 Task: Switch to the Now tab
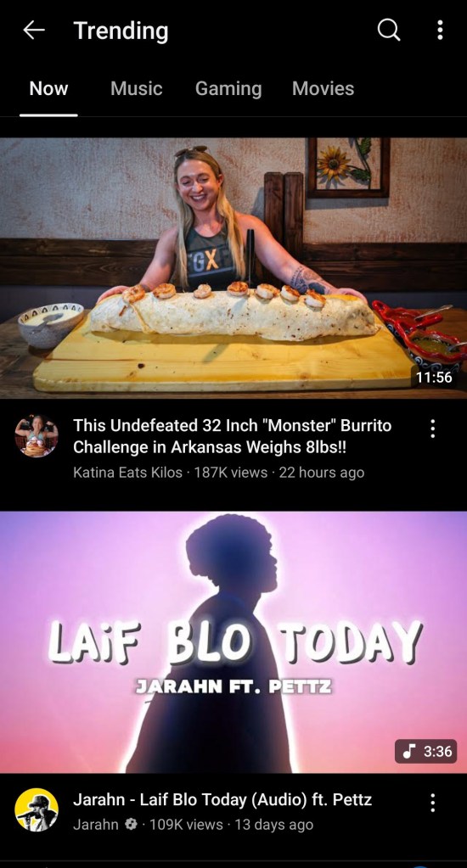(48, 88)
